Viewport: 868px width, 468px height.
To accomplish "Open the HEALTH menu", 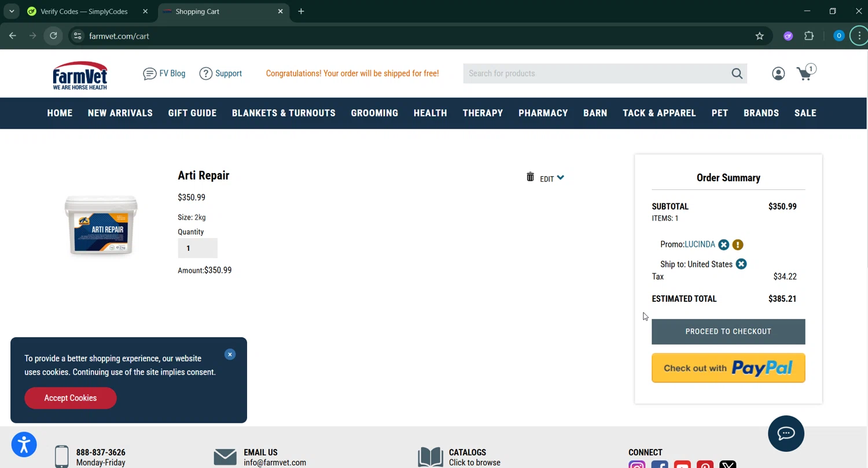I will (430, 113).
